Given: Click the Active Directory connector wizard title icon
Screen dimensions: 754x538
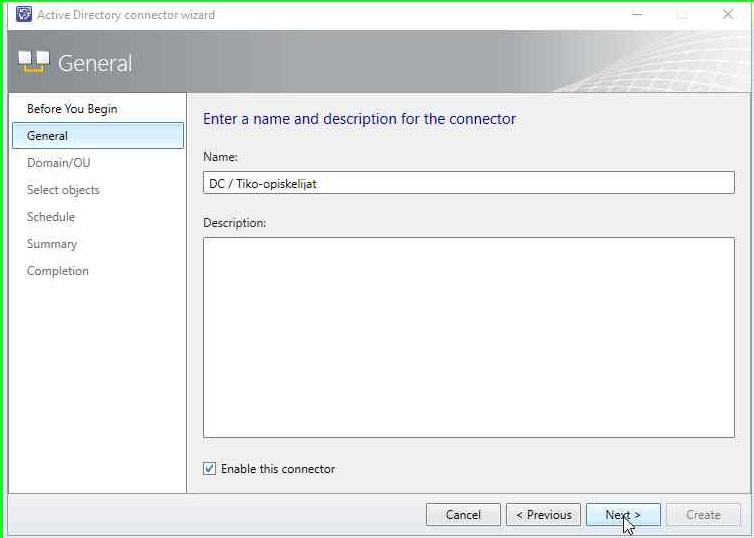Looking at the screenshot, I should (x=24, y=14).
